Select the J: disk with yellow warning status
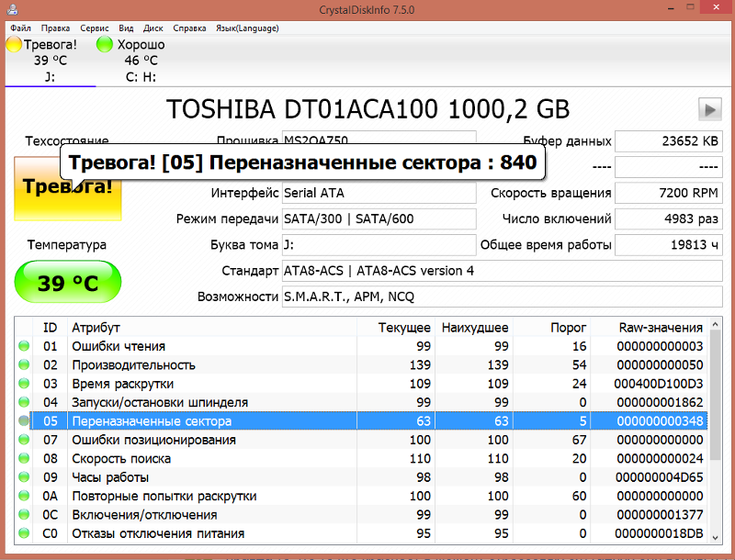The image size is (735, 560). pyautogui.click(x=51, y=61)
